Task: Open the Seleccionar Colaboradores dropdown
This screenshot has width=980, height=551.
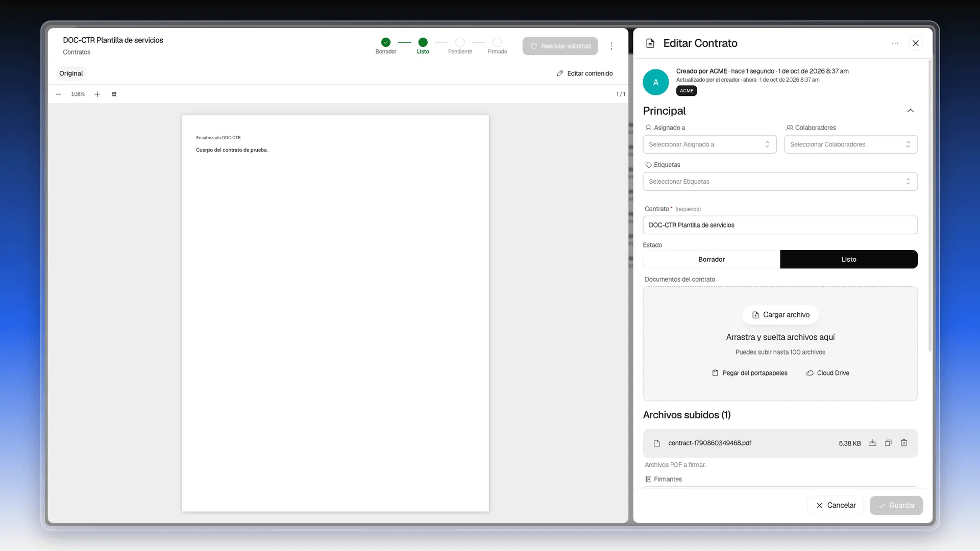Action: [851, 144]
